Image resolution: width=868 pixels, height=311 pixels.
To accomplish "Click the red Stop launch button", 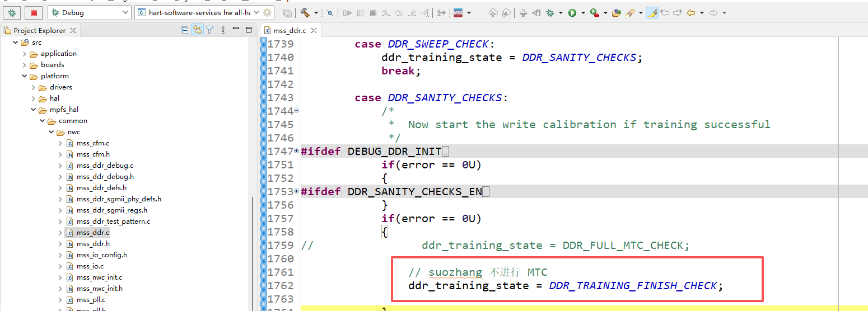I will tap(34, 12).
